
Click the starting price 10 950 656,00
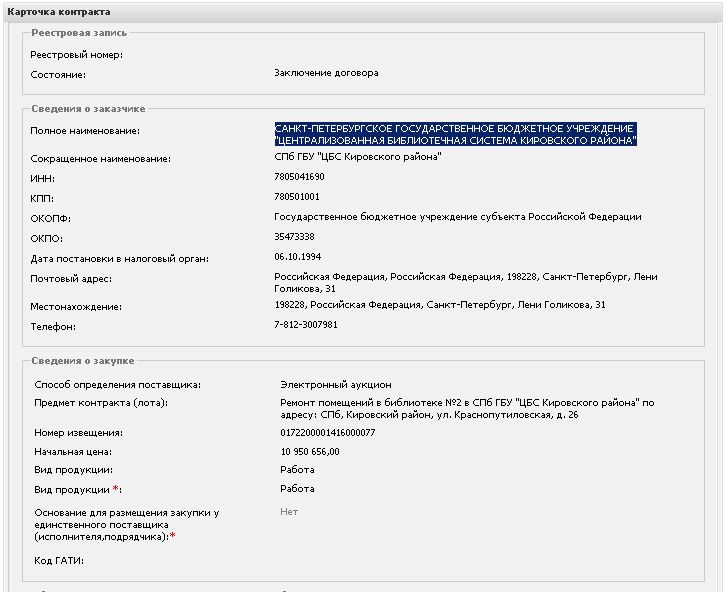point(310,452)
